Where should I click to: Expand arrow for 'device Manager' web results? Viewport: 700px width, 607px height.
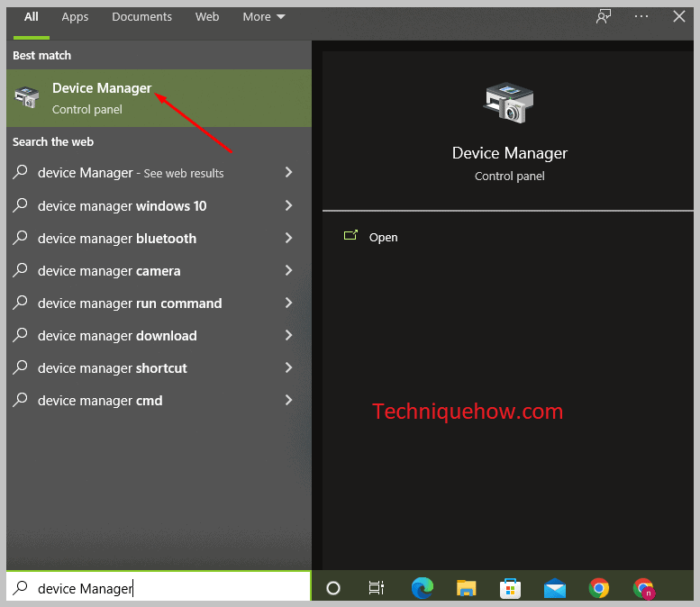[x=289, y=172]
